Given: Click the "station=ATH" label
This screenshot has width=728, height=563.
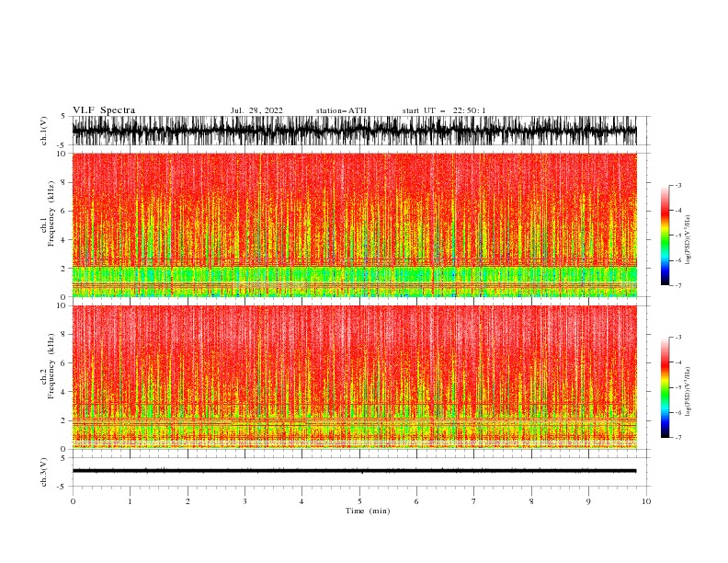Looking at the screenshot, I should (x=341, y=110).
